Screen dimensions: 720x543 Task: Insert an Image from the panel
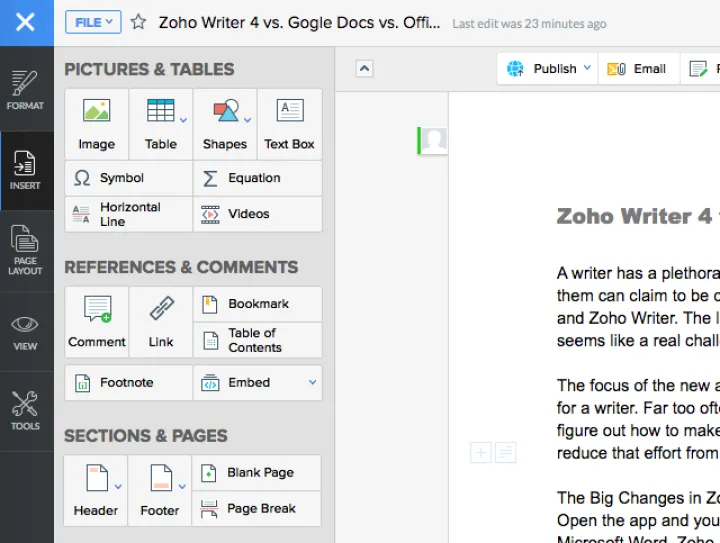(x=96, y=123)
